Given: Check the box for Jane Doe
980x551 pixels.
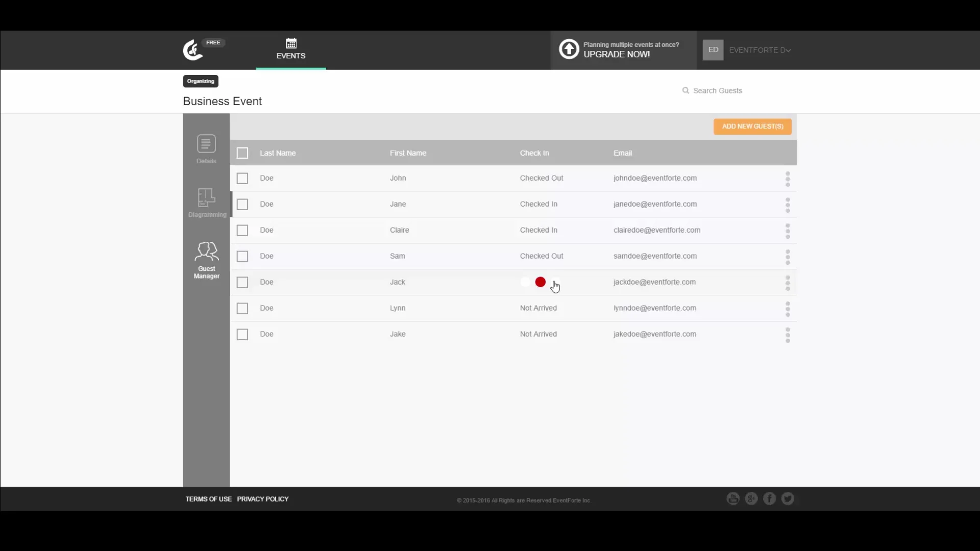Looking at the screenshot, I should (x=242, y=205).
